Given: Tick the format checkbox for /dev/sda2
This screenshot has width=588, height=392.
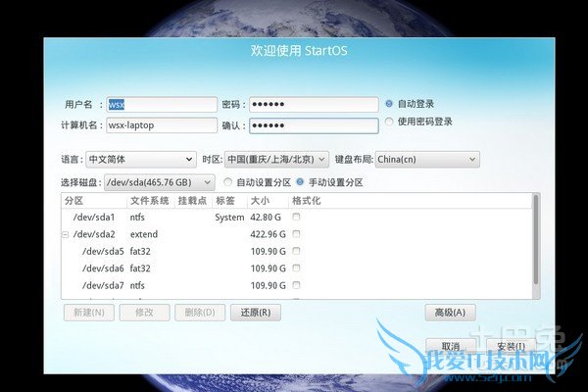Looking at the screenshot, I should click(x=296, y=234).
